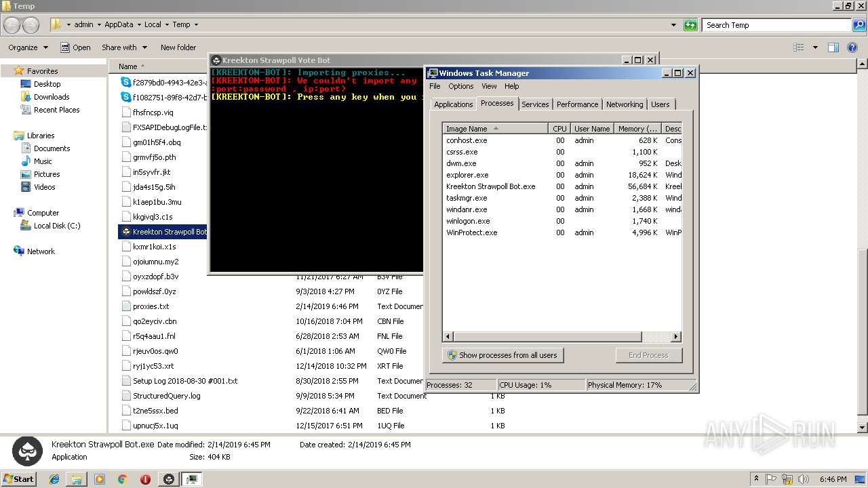Viewport: 868px width, 488px height.
Task: Open Task Manager File menu
Action: tap(435, 86)
